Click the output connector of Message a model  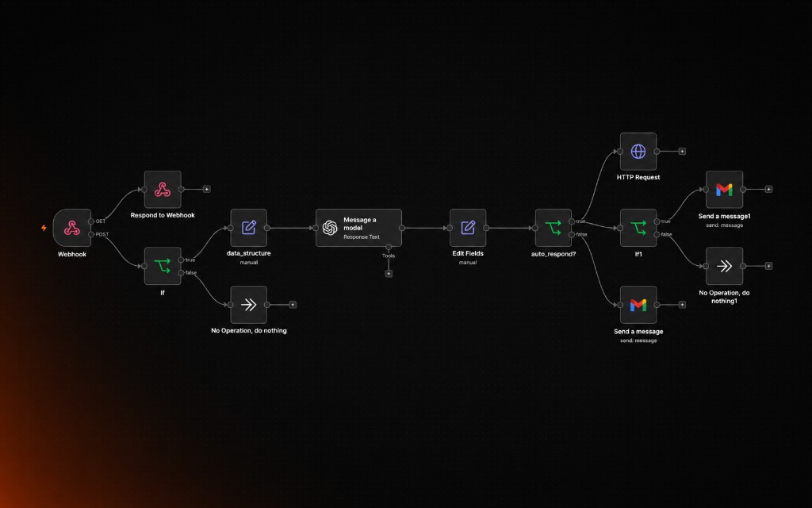(x=402, y=228)
